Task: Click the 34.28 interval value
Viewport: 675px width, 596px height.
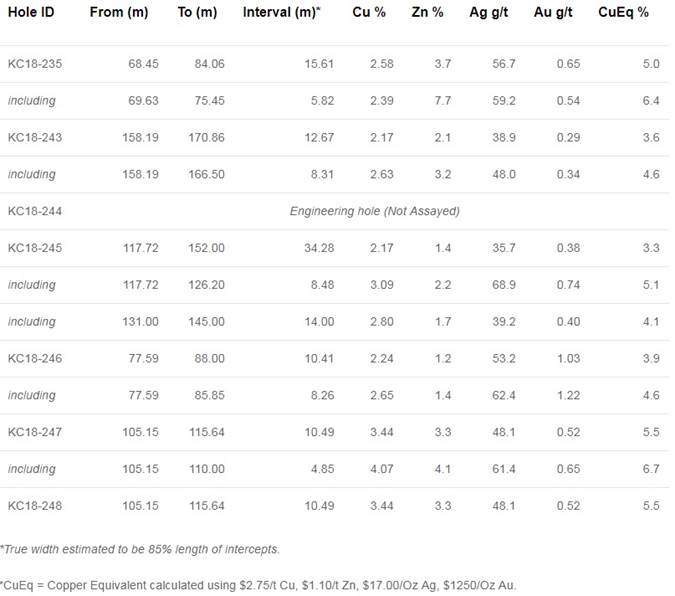Action: click(x=319, y=248)
